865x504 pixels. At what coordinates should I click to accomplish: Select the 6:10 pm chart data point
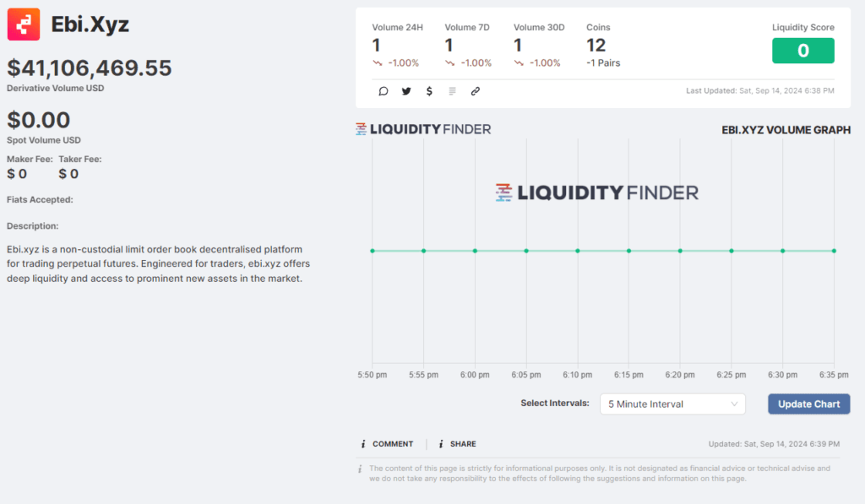(578, 251)
